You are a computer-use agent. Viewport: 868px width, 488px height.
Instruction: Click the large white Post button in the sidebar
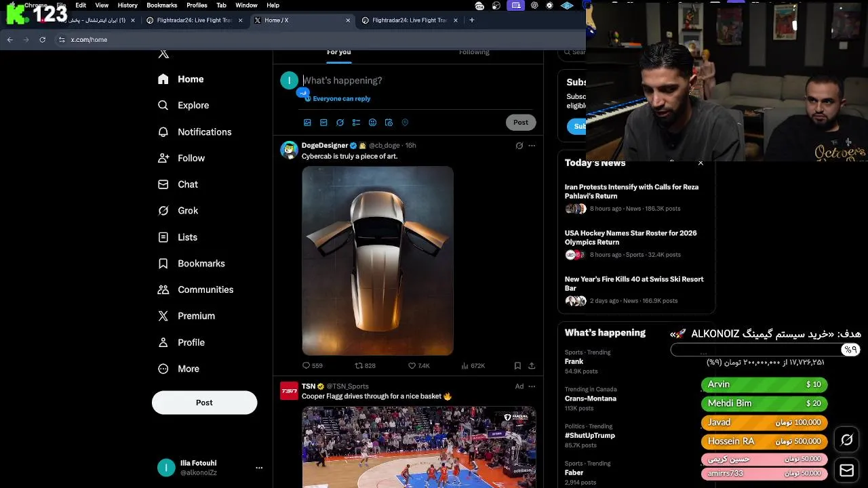pyautogui.click(x=204, y=403)
